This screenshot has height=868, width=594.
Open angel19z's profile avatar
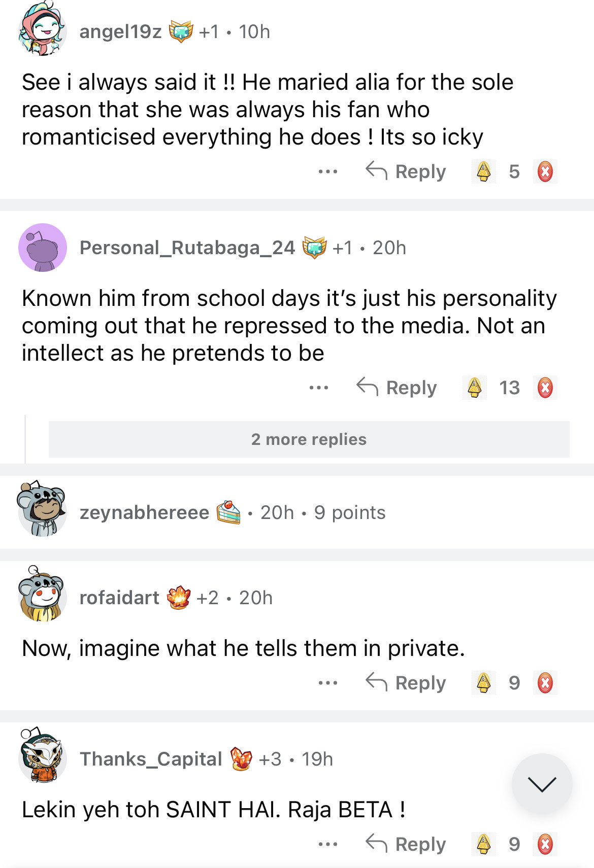point(43,31)
